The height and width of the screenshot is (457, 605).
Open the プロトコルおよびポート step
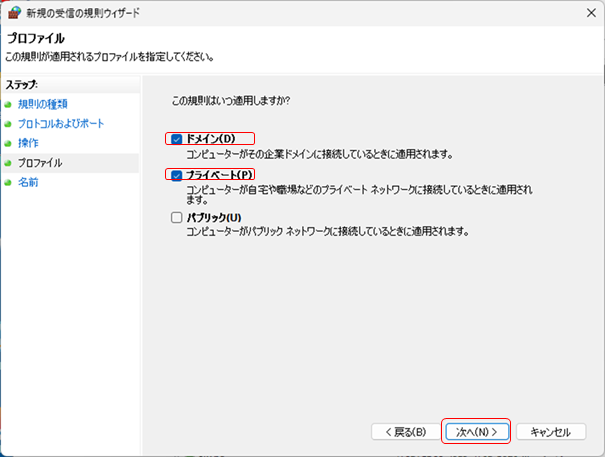(60, 123)
